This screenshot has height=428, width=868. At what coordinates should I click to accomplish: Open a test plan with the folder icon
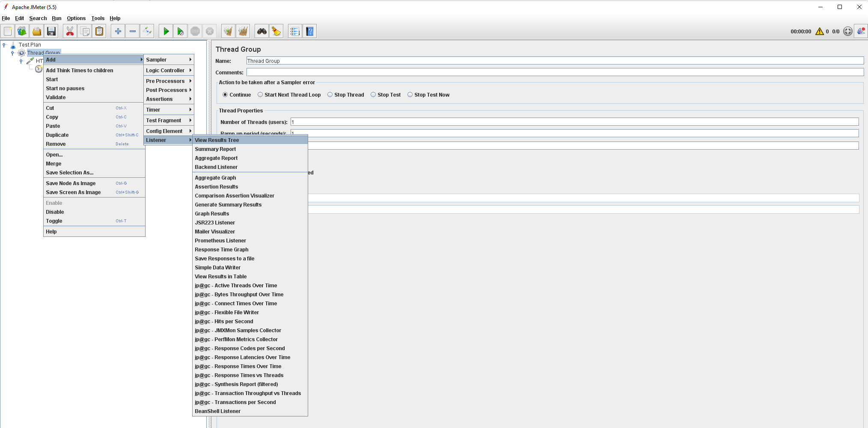click(x=37, y=31)
